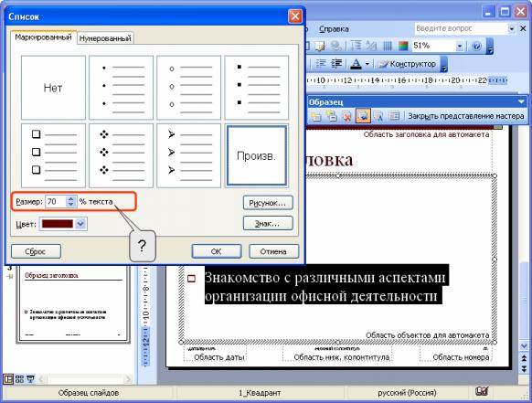Toggle the color/grayscale view icon
Viewport: 532px width, 403px height.
coord(403,46)
